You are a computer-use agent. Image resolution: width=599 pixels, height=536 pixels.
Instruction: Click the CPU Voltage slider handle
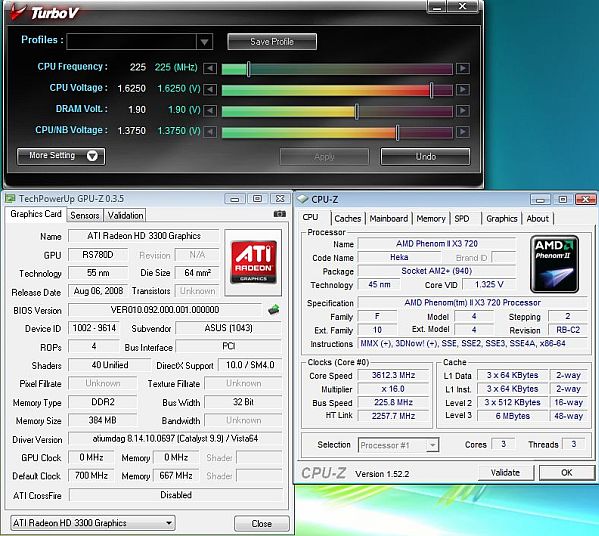tap(431, 90)
